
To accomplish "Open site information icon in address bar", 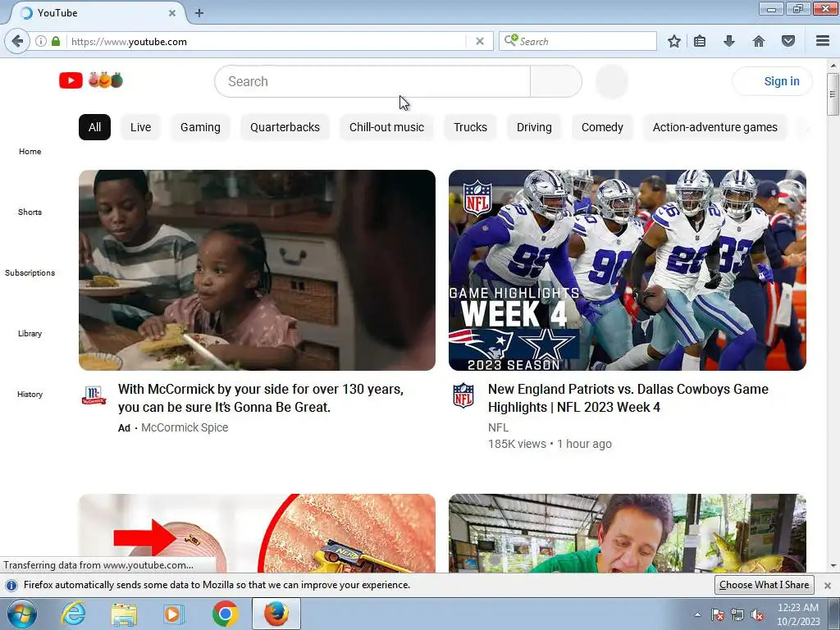I will pyautogui.click(x=41, y=41).
